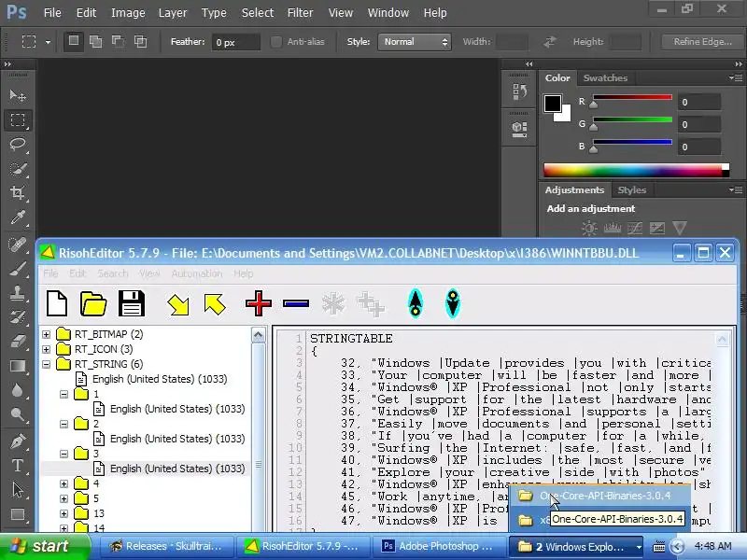
Task: Expand folder 13 in resource tree
Action: pyautogui.click(x=63, y=514)
